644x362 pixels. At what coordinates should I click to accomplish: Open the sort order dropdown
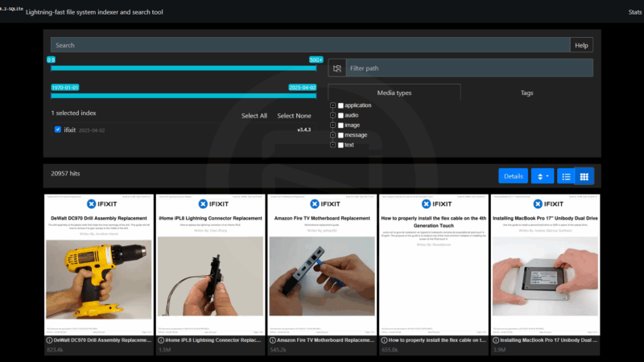pyautogui.click(x=543, y=176)
